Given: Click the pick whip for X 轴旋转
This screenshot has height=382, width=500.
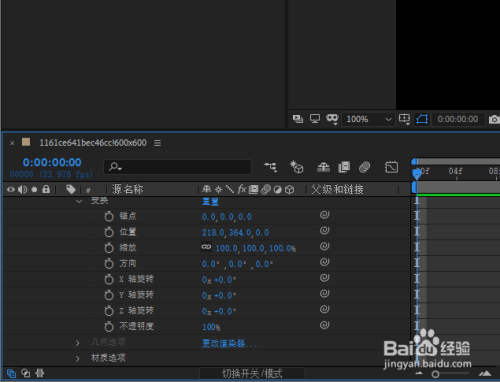Looking at the screenshot, I should [x=325, y=278].
